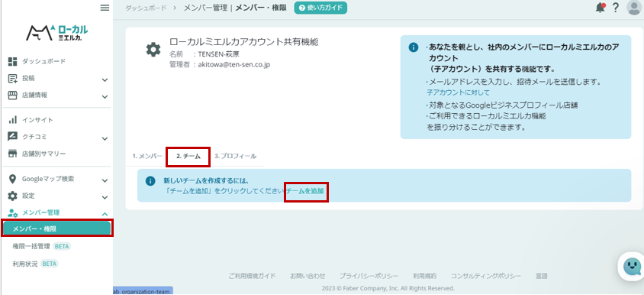Viewport: 644px width, 295px height.
Task: Click the 設定 gear icon in sidebar
Action: 13,196
